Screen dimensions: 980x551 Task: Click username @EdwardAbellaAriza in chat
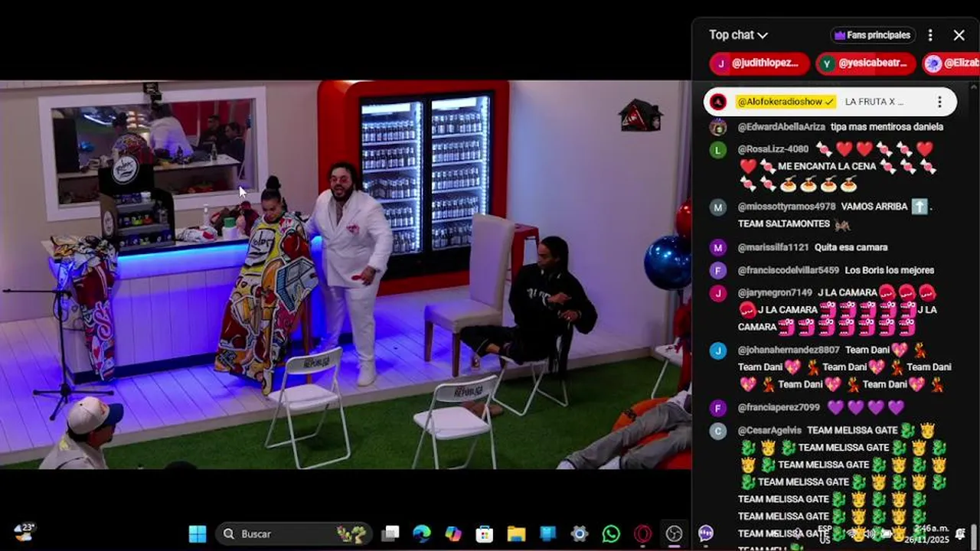(x=782, y=127)
